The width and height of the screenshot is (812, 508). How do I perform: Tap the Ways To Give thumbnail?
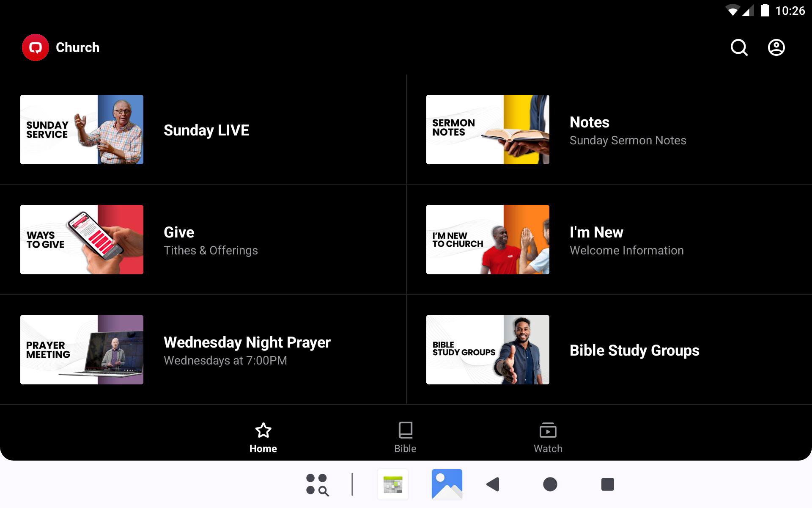click(x=82, y=240)
